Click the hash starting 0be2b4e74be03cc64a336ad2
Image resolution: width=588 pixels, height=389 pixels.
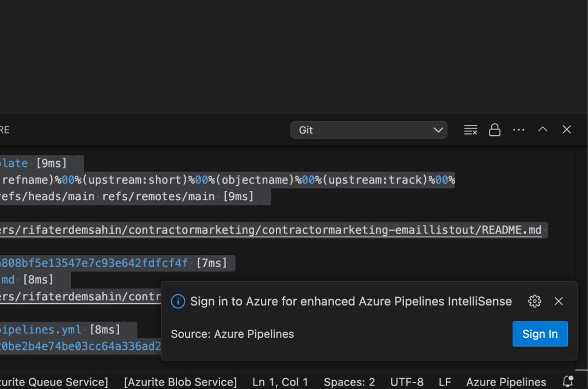pyautogui.click(x=80, y=346)
